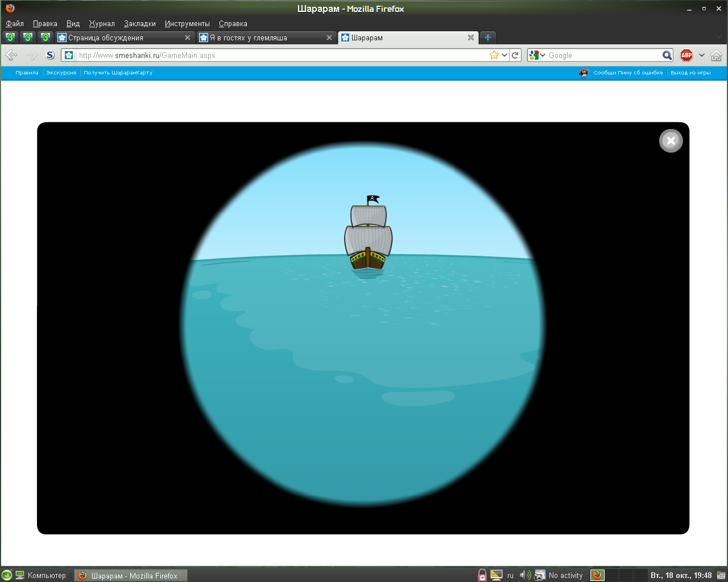Open the Правила link
728x582 pixels.
coord(27,73)
